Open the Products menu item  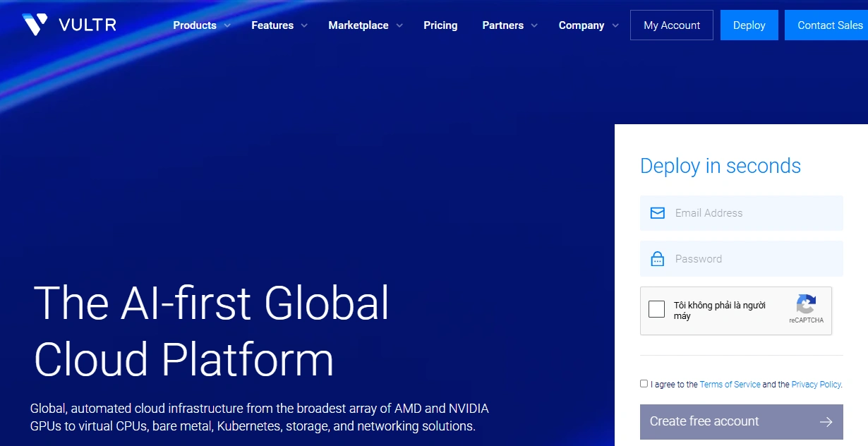(x=195, y=25)
